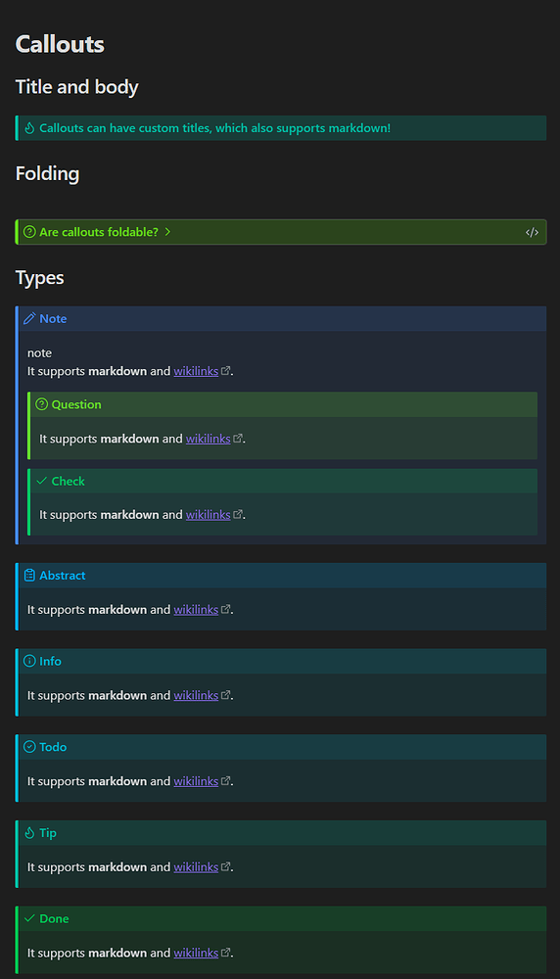
Task: Click the 'Callouts' page heading
Action: click(60, 44)
